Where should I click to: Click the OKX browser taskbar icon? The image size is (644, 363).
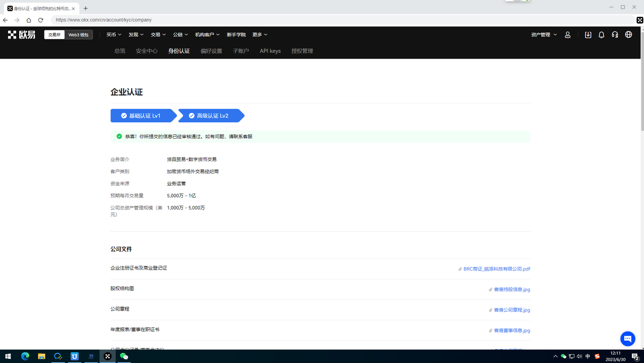tap(107, 356)
